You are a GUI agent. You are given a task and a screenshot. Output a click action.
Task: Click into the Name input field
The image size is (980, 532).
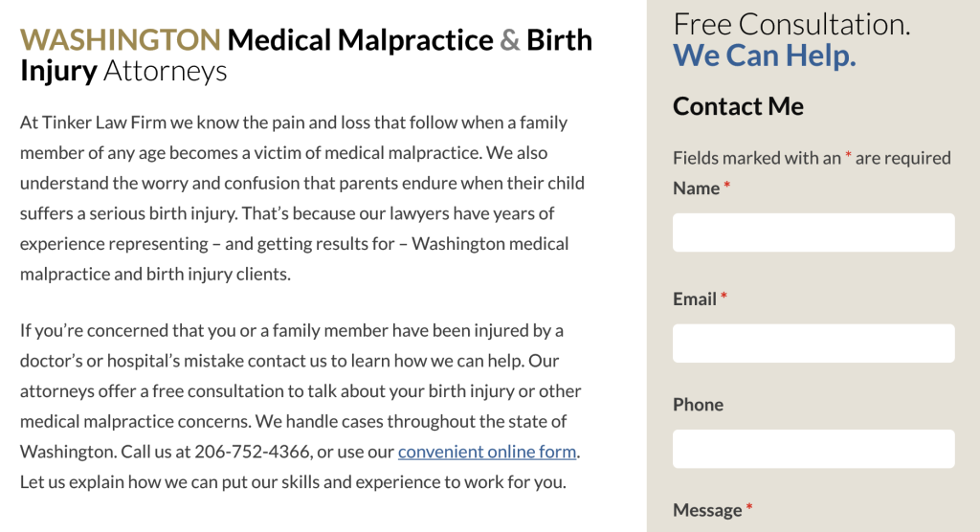coord(813,233)
